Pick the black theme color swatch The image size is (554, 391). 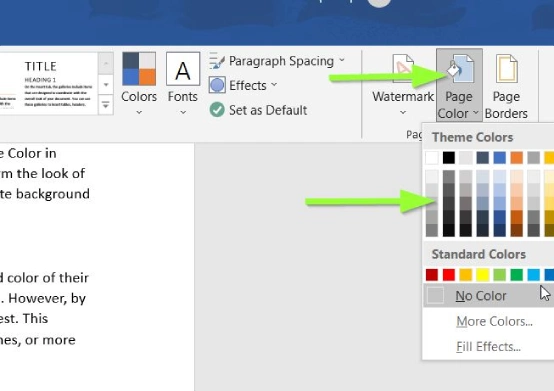tap(449, 158)
